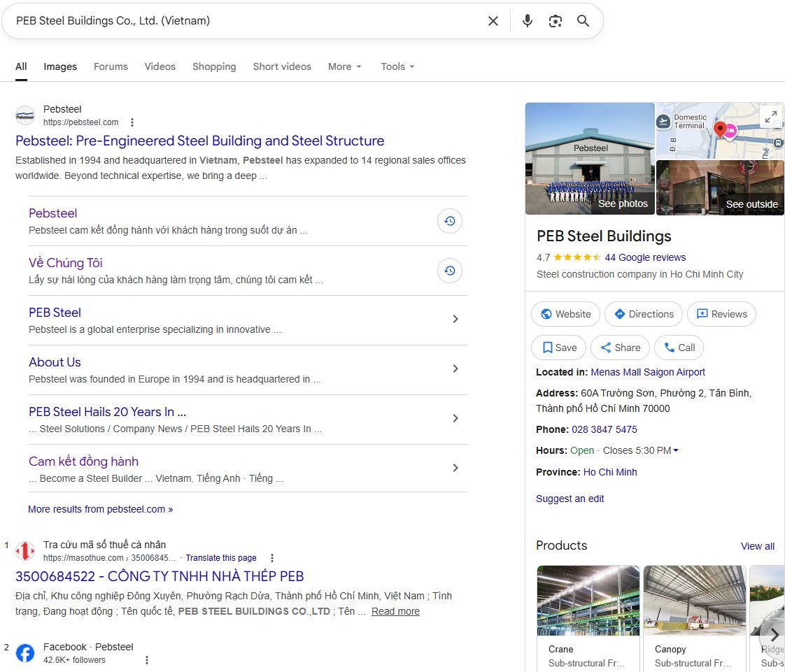Expand the map in the knowledge panel
The height and width of the screenshot is (672, 785).
pos(770,117)
